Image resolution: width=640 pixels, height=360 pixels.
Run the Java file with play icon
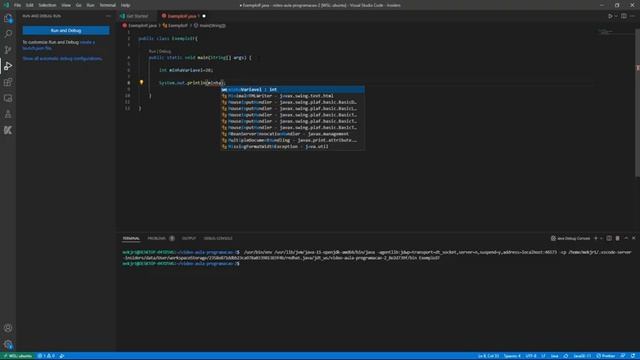(x=610, y=16)
